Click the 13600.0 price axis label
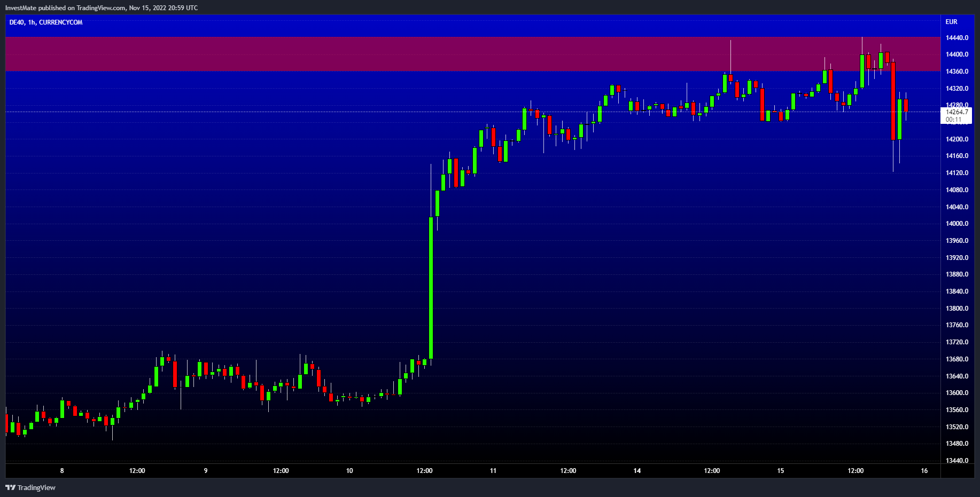This screenshot has width=980, height=497. pyautogui.click(x=957, y=393)
